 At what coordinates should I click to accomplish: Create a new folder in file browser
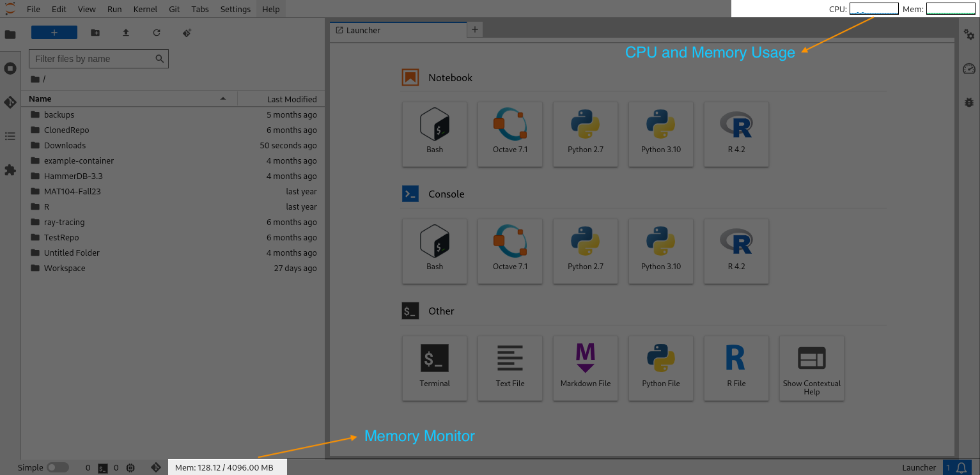(95, 33)
